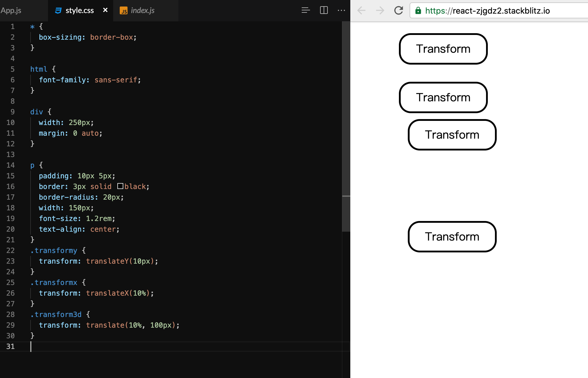The image size is (588, 378).
Task: Click 'font-family: sans-serif;' on line 6
Action: pos(90,80)
